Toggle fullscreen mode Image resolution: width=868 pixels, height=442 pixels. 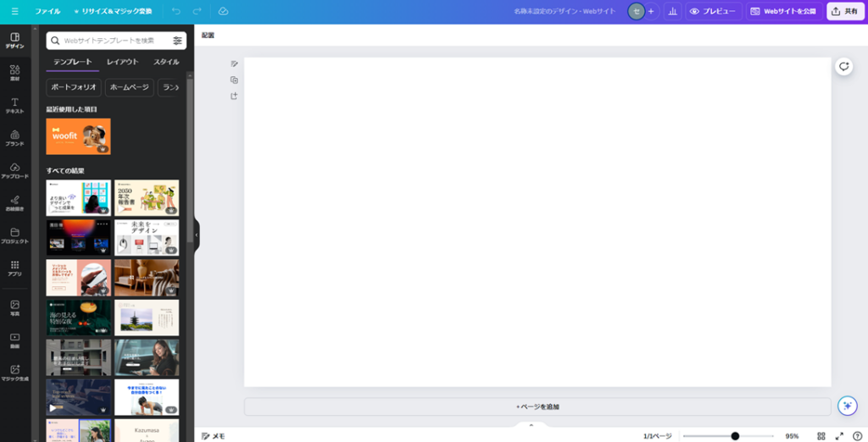pyautogui.click(x=839, y=436)
